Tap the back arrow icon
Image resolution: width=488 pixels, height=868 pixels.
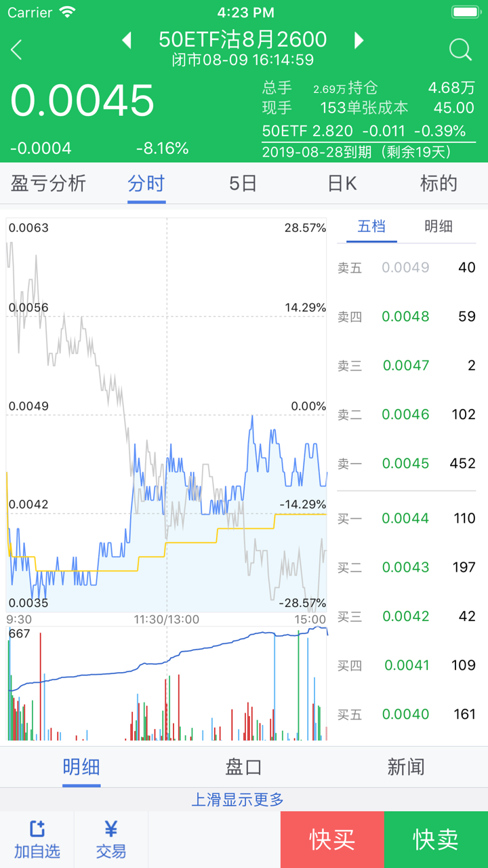[17, 50]
